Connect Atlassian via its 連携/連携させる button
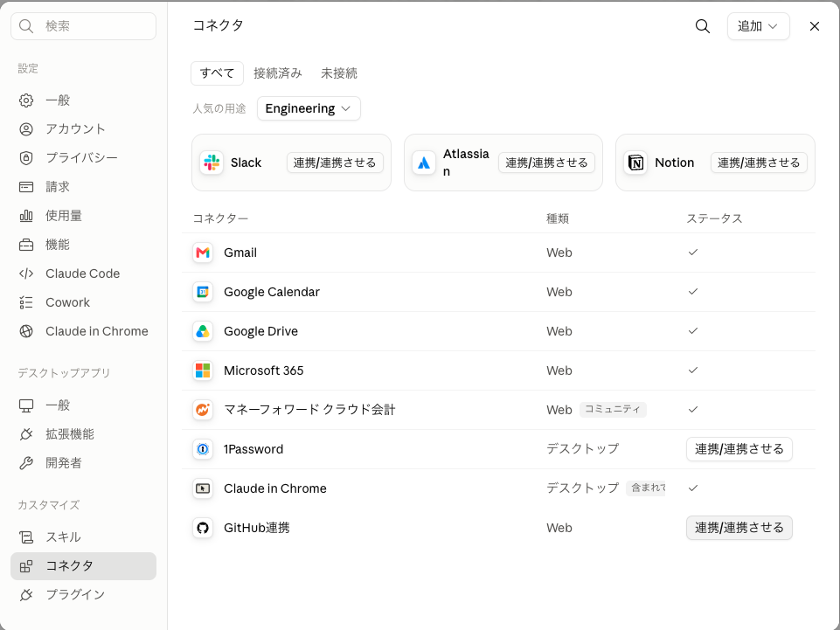The height and width of the screenshot is (630, 840). click(x=546, y=163)
